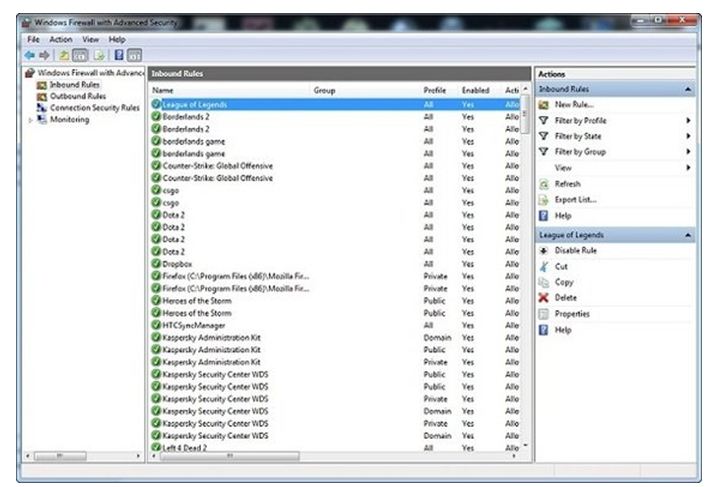
Task: Select the League of Legends rule row
Action: (335, 104)
